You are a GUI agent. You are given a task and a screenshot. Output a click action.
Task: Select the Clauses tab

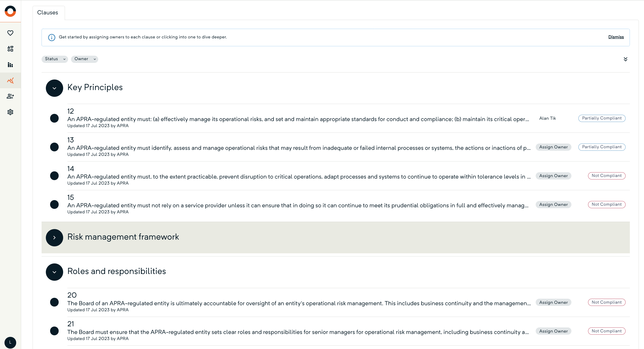[47, 13]
